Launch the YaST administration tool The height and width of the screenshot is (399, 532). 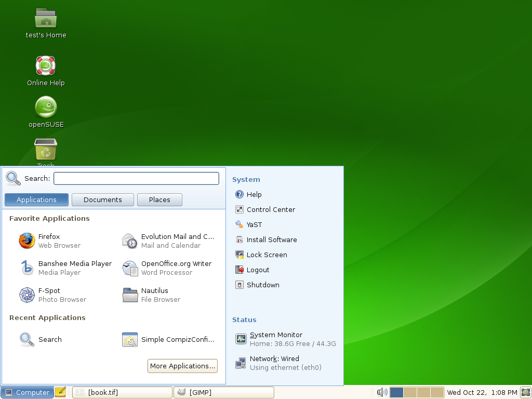click(254, 224)
